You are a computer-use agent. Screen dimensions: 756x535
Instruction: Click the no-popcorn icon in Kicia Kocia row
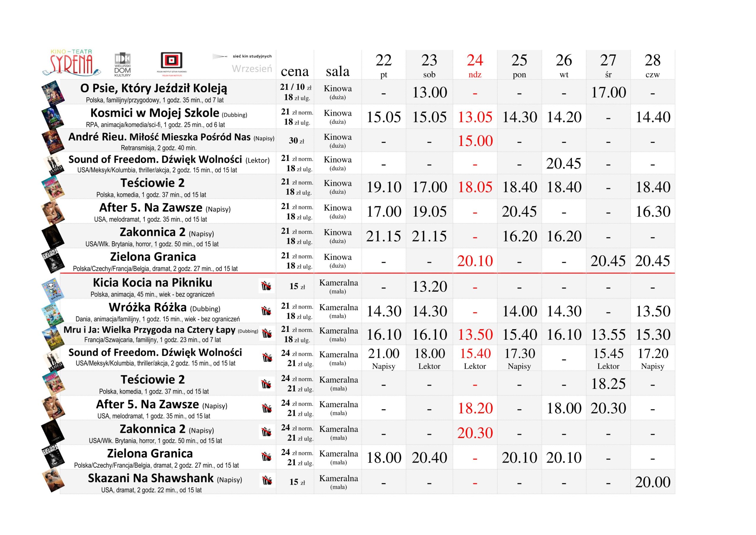pyautogui.click(x=266, y=286)
